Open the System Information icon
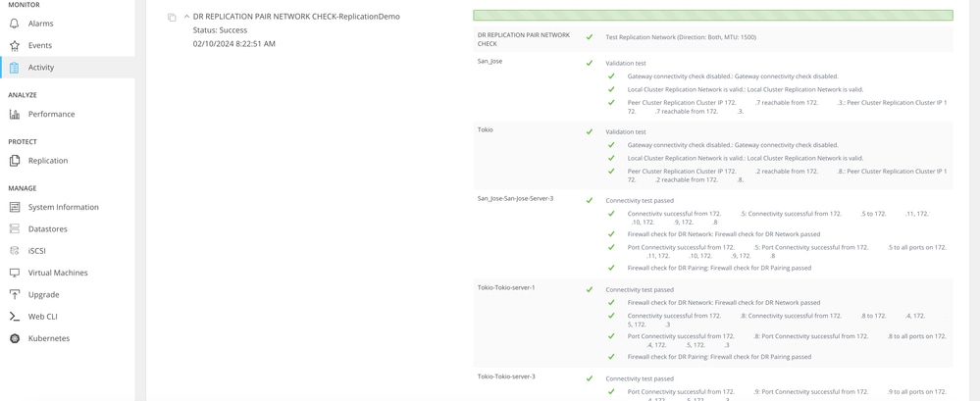The height and width of the screenshot is (401, 980). pos(15,208)
